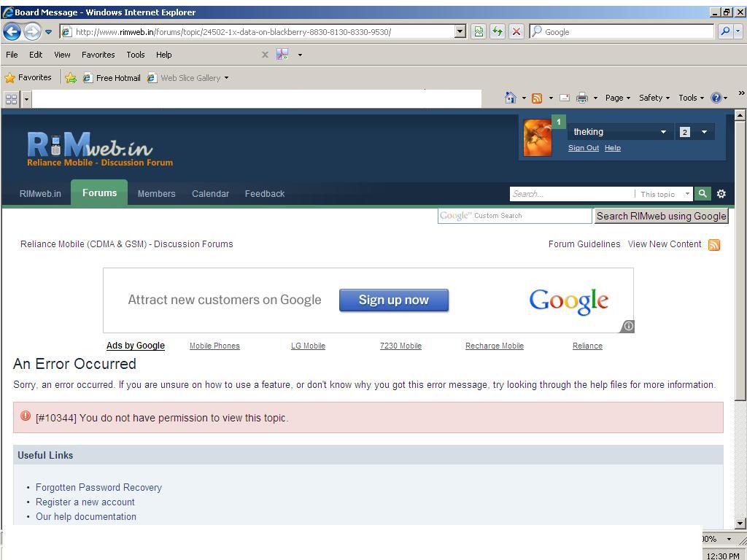Image resolution: width=747 pixels, height=560 pixels.
Task: Click the Google Custom Search field
Action: click(514, 216)
